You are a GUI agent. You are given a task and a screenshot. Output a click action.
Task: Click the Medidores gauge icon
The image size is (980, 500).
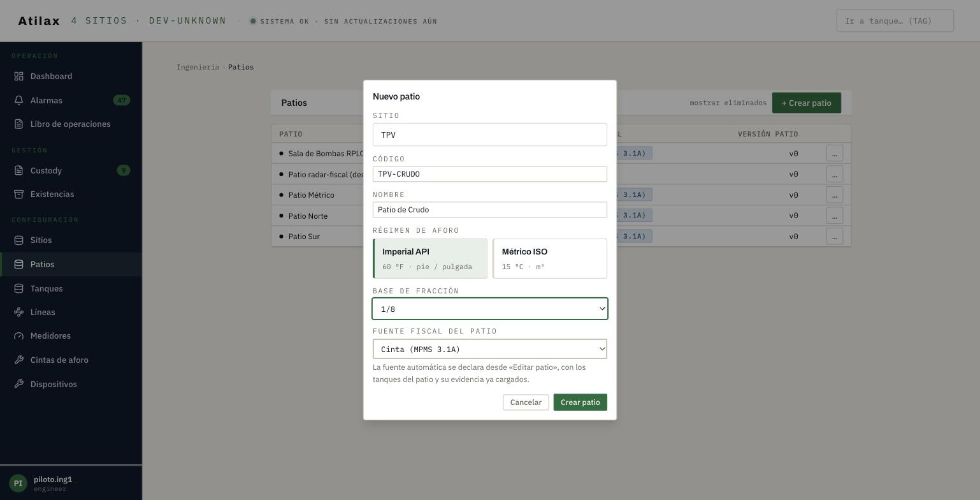tap(19, 336)
